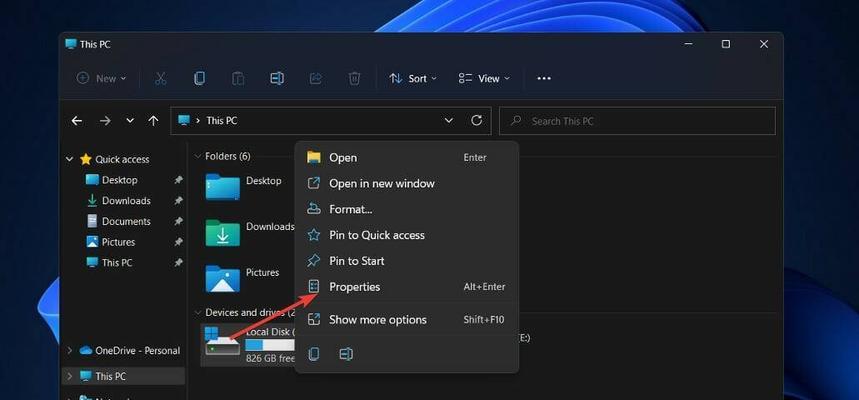
Task: Open the three-dot See more menu
Action: point(544,78)
